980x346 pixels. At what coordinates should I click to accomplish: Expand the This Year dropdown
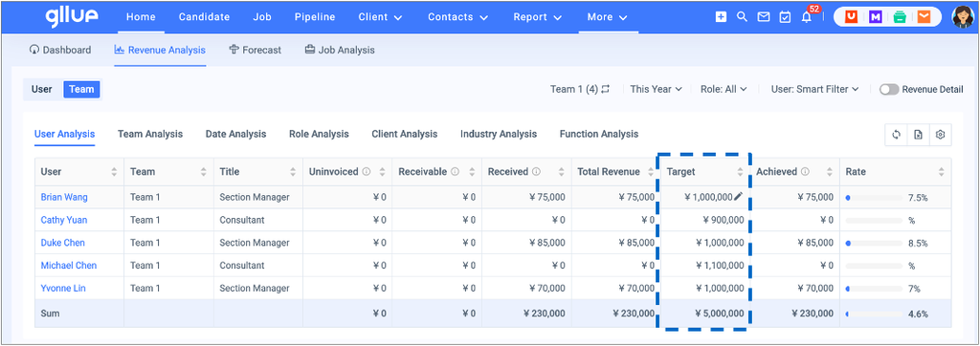pyautogui.click(x=656, y=89)
